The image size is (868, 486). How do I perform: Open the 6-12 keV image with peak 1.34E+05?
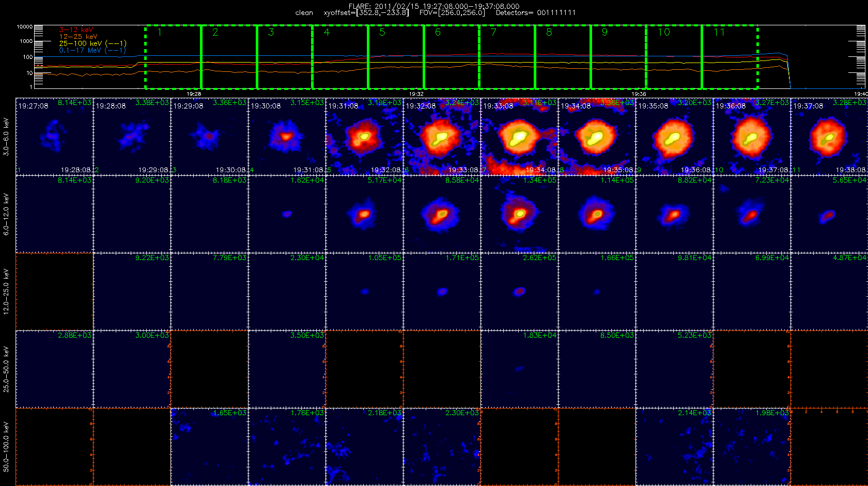tap(519, 214)
